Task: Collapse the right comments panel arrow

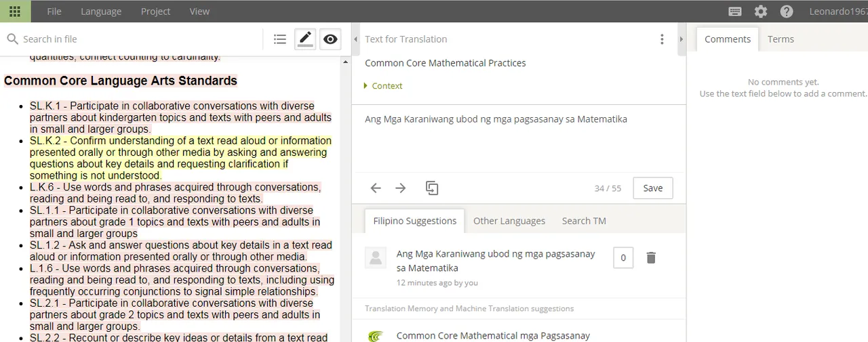Action: tap(682, 40)
